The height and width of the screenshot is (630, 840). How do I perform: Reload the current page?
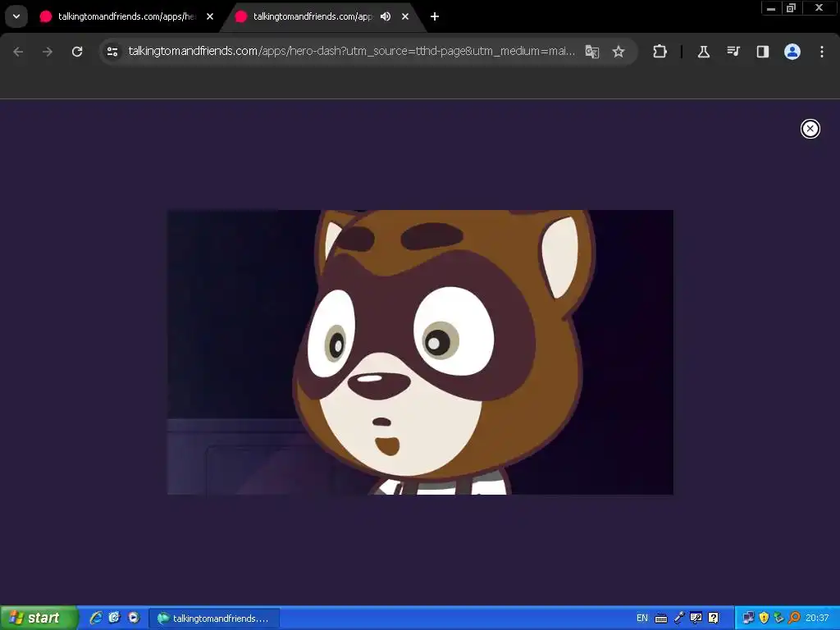coord(77,52)
